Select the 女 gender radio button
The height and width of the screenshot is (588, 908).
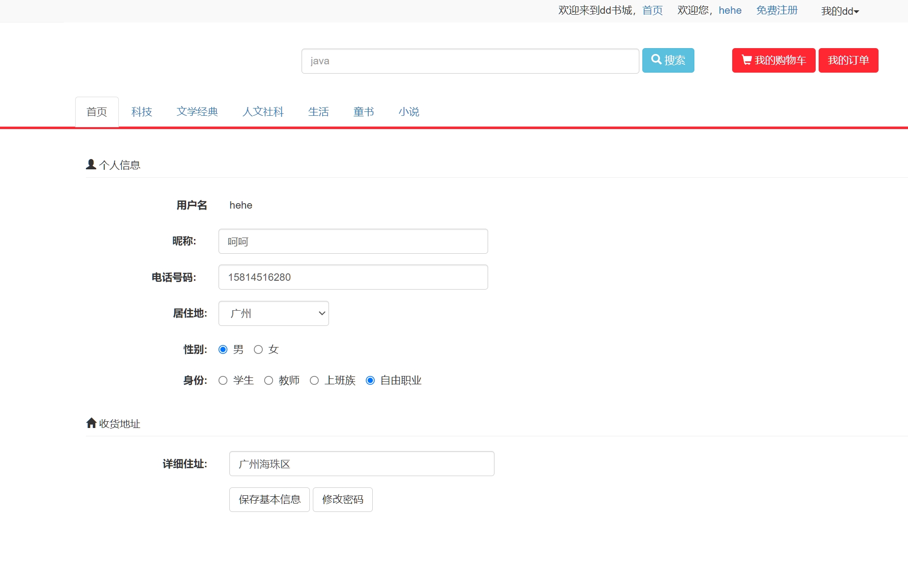258,349
